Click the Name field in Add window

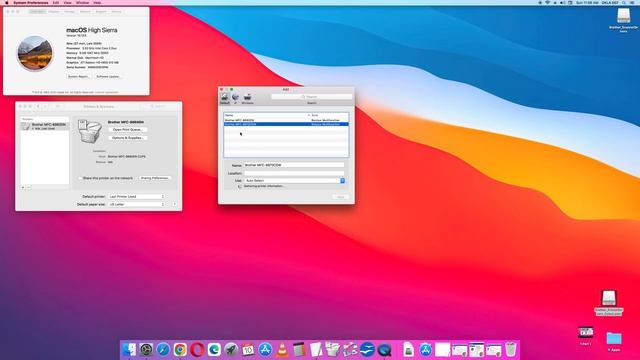pyautogui.click(x=294, y=165)
